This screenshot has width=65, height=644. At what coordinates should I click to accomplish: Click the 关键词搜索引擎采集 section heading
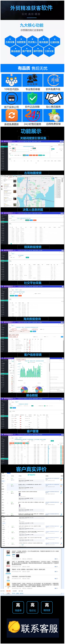point(33,138)
